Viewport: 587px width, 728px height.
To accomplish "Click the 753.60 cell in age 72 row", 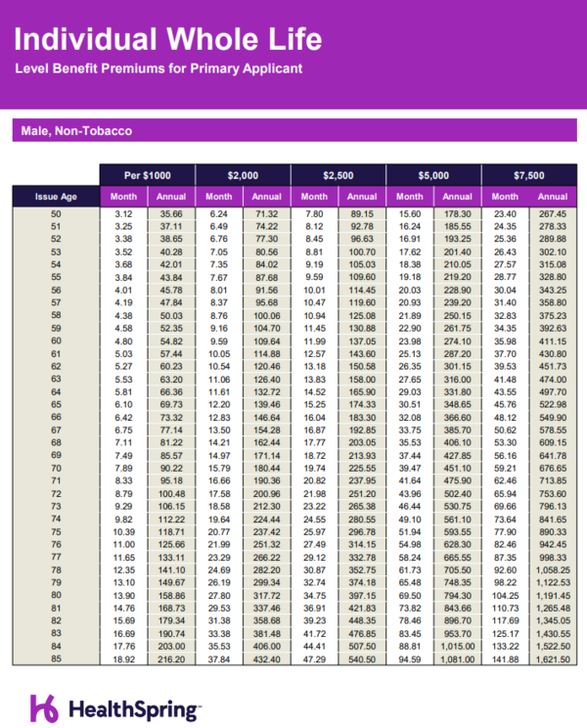I will (x=553, y=494).
